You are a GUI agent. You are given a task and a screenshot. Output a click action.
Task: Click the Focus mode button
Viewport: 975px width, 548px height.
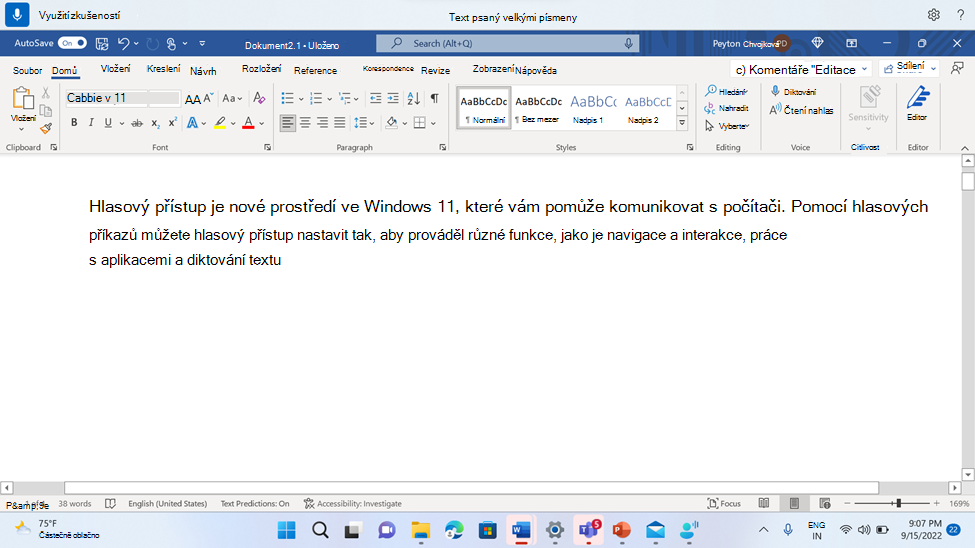coord(724,503)
